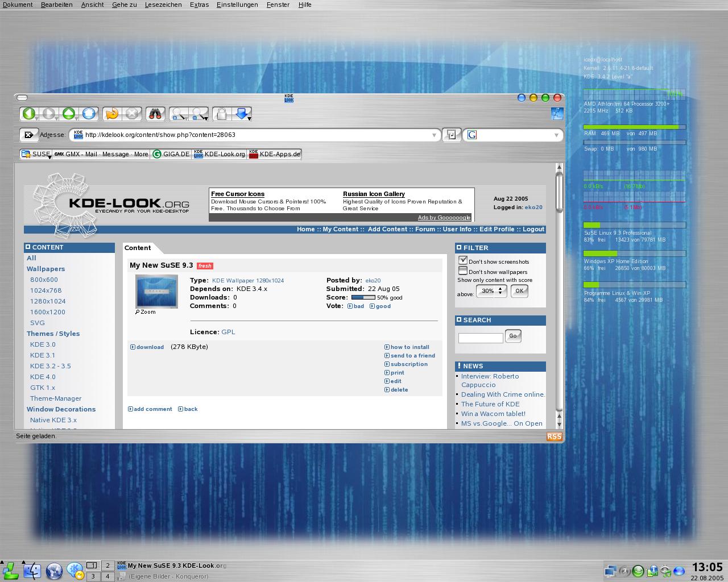Viewport: 728px width, 582px height.
Task: Open the KDE-Look.org bookmark
Action: tap(220, 154)
